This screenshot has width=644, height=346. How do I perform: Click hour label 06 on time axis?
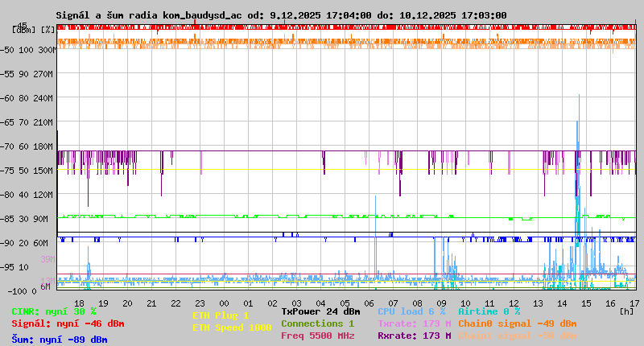(369, 303)
